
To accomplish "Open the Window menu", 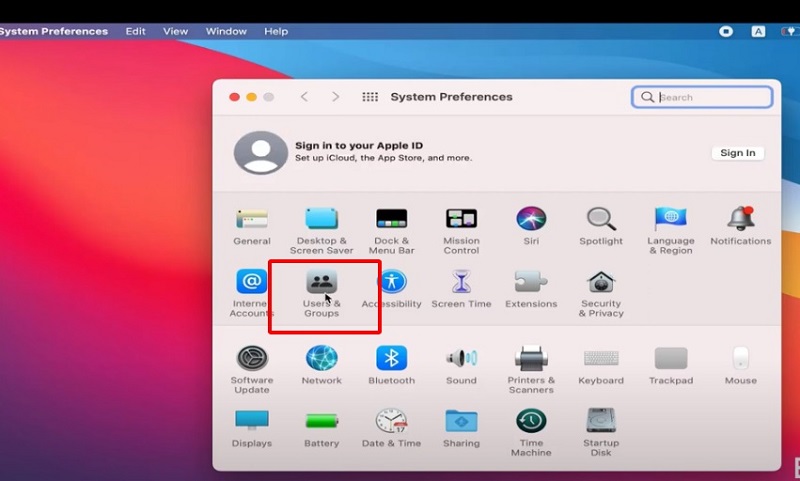I will 226,31.
